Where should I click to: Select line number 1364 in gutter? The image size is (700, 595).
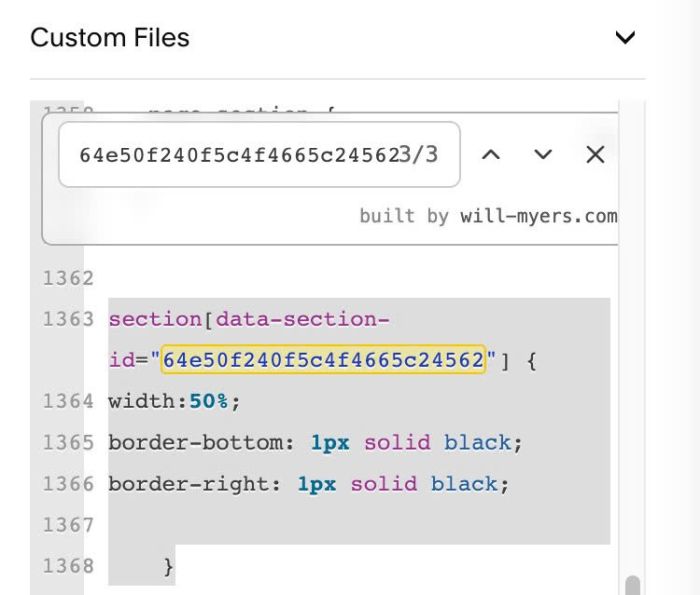click(68, 402)
